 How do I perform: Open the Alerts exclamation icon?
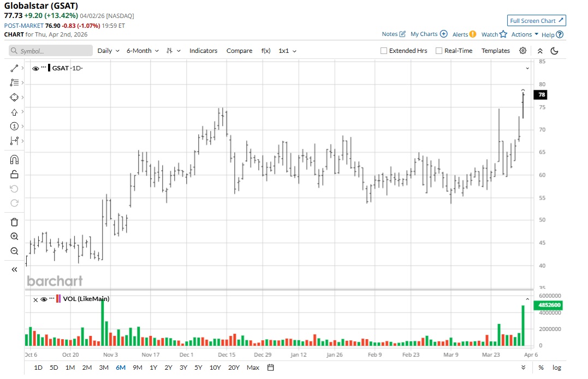click(x=473, y=34)
